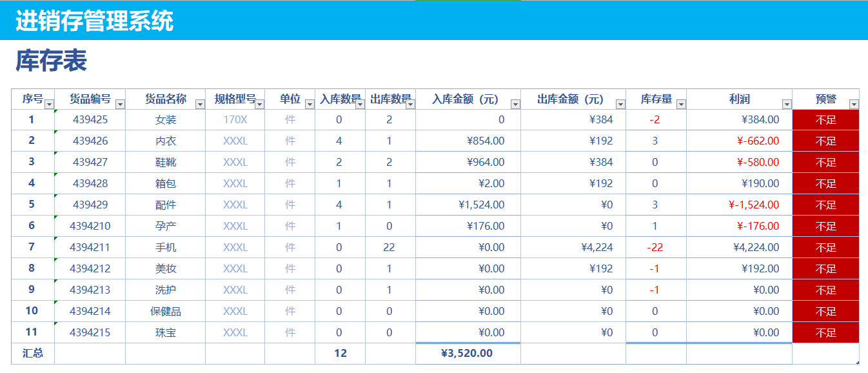
Task: Click the ¥964.00 inbound amount cell
Action: click(468, 163)
